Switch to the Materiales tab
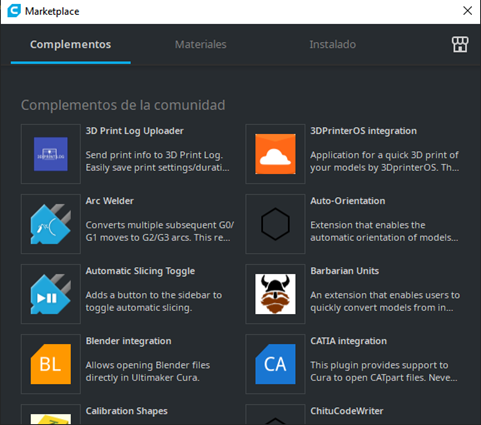The height and width of the screenshot is (425, 481). click(x=201, y=44)
